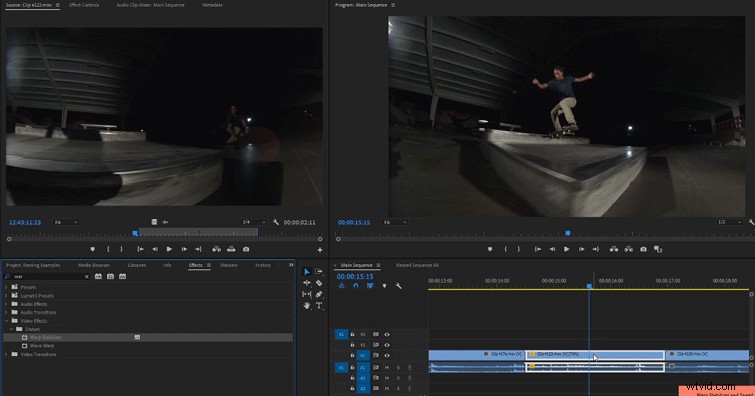Toggle Linked Selection in timeline
This screenshot has width=755, height=396.
pyautogui.click(x=370, y=286)
